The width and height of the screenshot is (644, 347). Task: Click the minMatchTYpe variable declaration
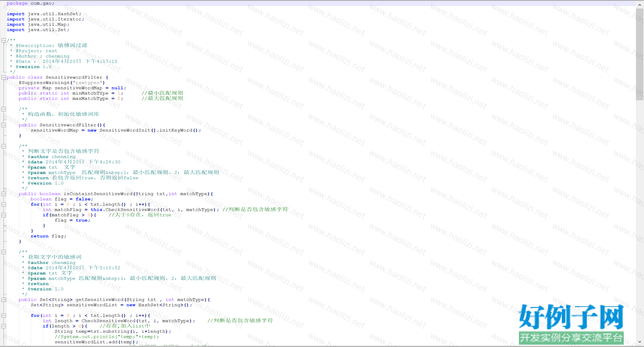point(90,93)
